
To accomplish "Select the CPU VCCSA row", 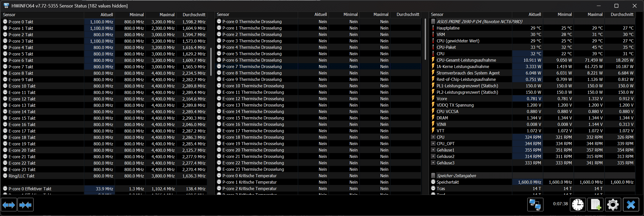I will tap(532, 111).
